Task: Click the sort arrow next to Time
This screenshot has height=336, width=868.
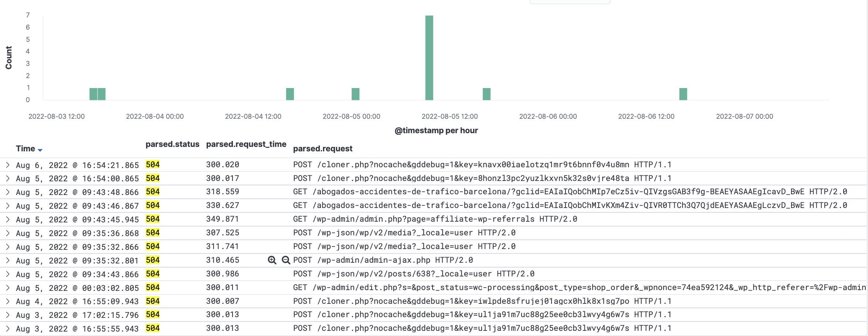Action: coord(40,150)
